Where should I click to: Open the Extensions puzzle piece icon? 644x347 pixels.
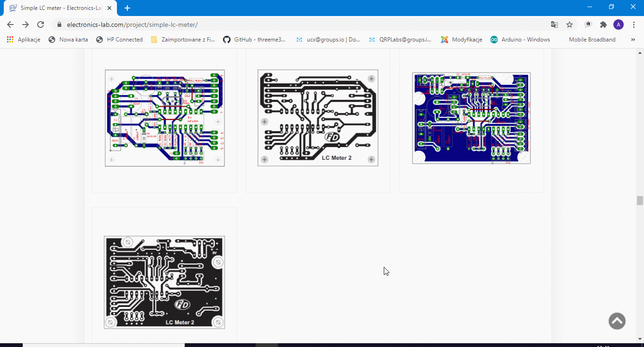(603, 25)
